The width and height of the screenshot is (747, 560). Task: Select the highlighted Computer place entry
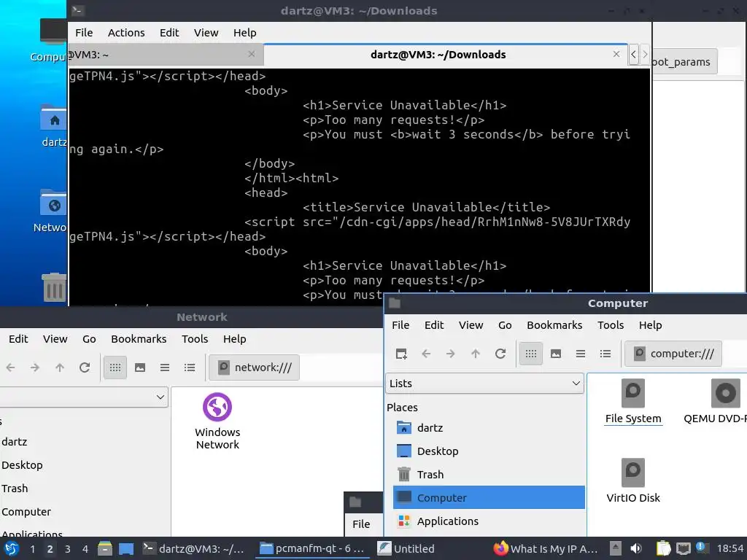click(489, 497)
